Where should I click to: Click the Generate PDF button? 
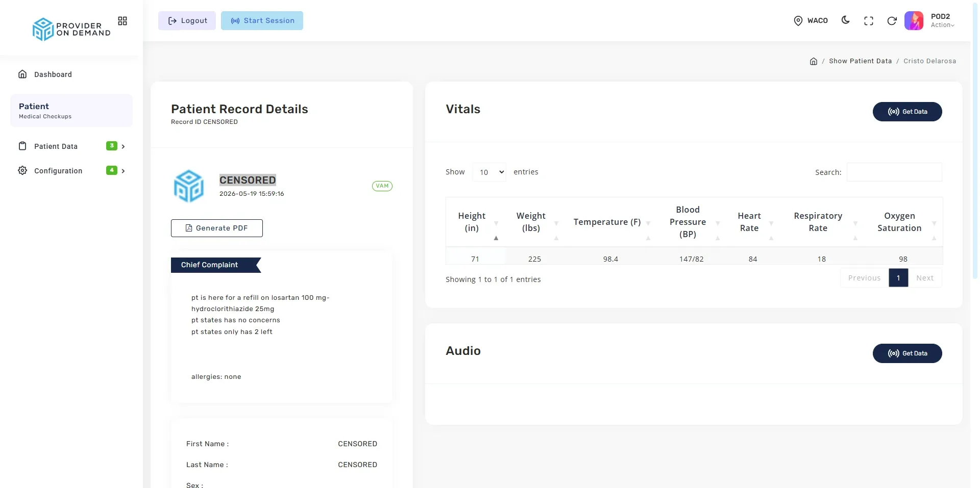pyautogui.click(x=217, y=228)
